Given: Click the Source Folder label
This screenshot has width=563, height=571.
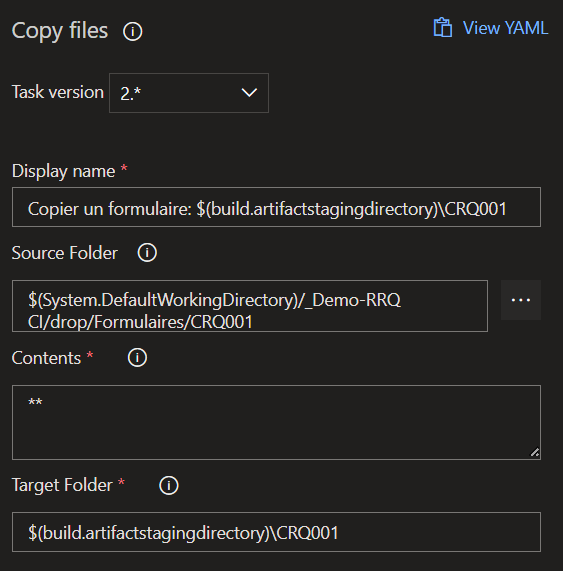Looking at the screenshot, I should coord(65,253).
